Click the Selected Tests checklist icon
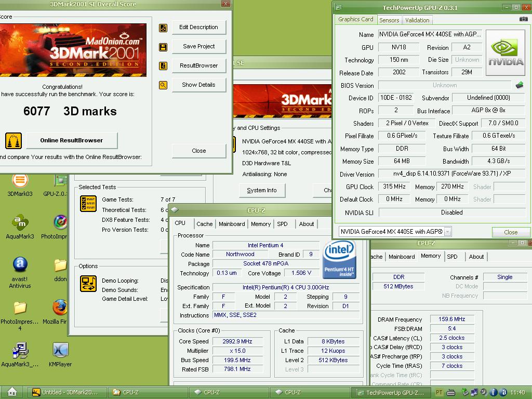 coord(88,204)
